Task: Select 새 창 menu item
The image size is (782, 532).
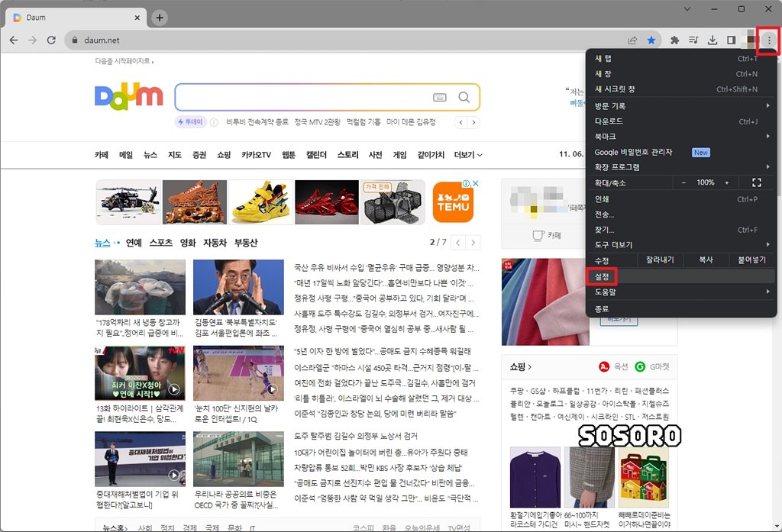Action: [680, 74]
